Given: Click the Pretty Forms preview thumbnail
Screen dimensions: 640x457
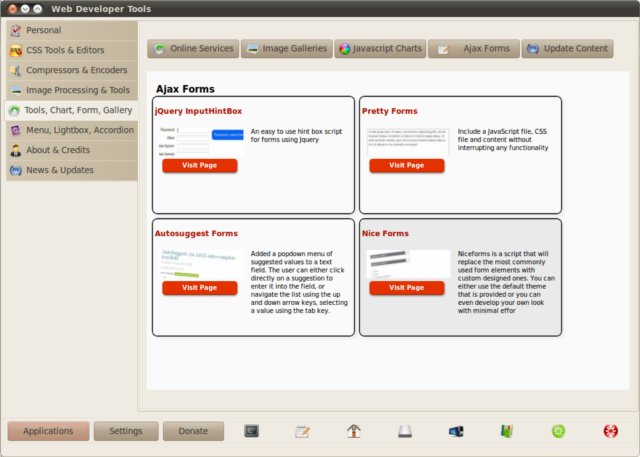Looking at the screenshot, I should 408,142.
